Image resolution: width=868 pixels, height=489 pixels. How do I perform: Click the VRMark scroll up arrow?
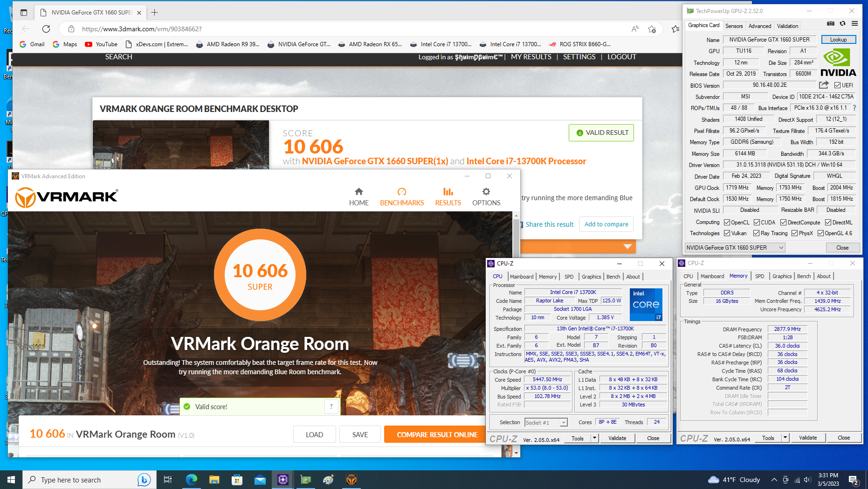click(x=516, y=216)
